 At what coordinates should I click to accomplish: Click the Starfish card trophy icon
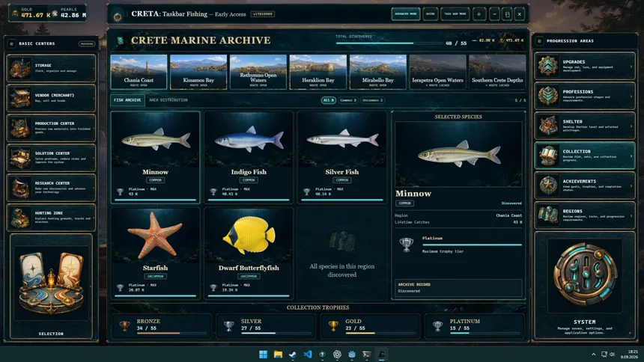coord(120,288)
